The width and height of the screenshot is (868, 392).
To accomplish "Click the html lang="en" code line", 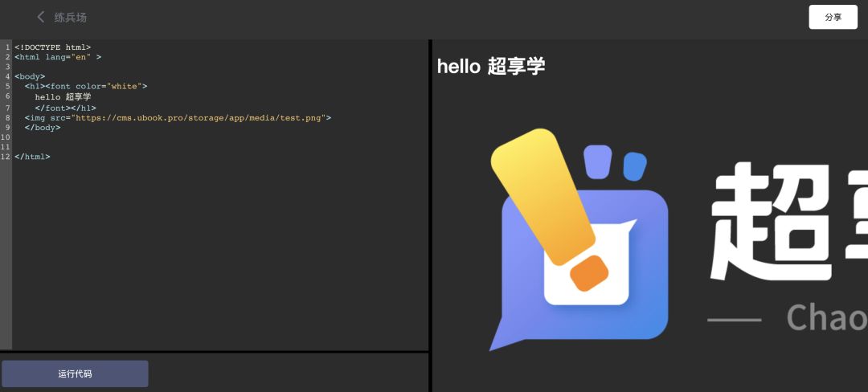I will (x=58, y=57).
